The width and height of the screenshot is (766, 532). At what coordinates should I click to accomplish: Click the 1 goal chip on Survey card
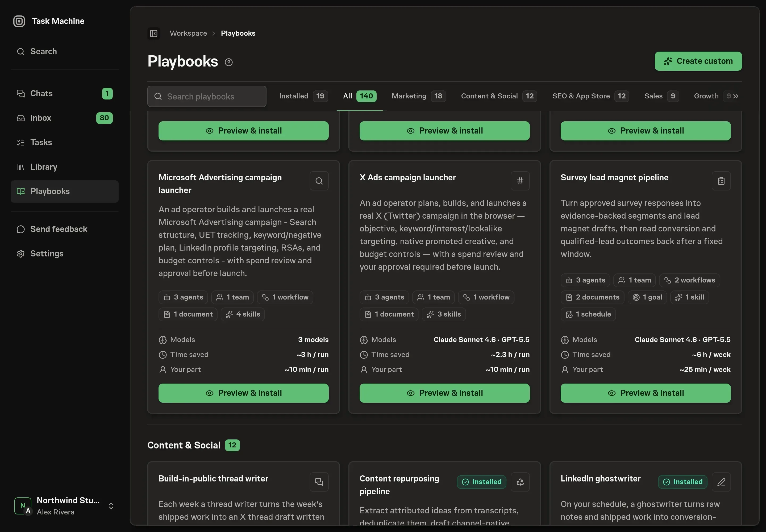point(647,297)
